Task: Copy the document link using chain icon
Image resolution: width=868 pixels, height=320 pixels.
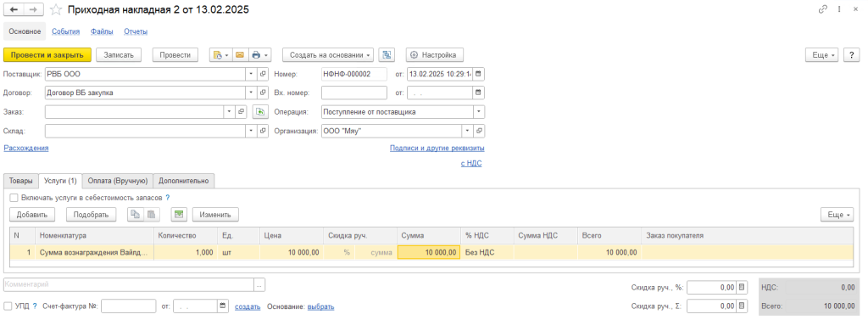Action: 823,9
